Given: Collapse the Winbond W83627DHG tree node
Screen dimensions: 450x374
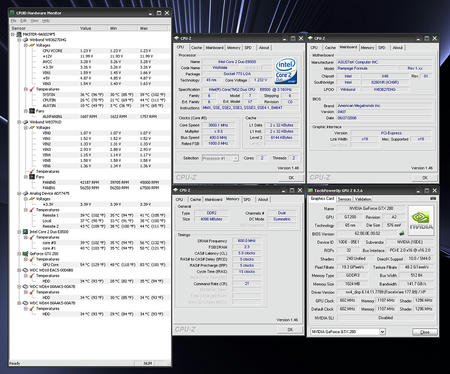Looking at the screenshot, I should point(19,40).
